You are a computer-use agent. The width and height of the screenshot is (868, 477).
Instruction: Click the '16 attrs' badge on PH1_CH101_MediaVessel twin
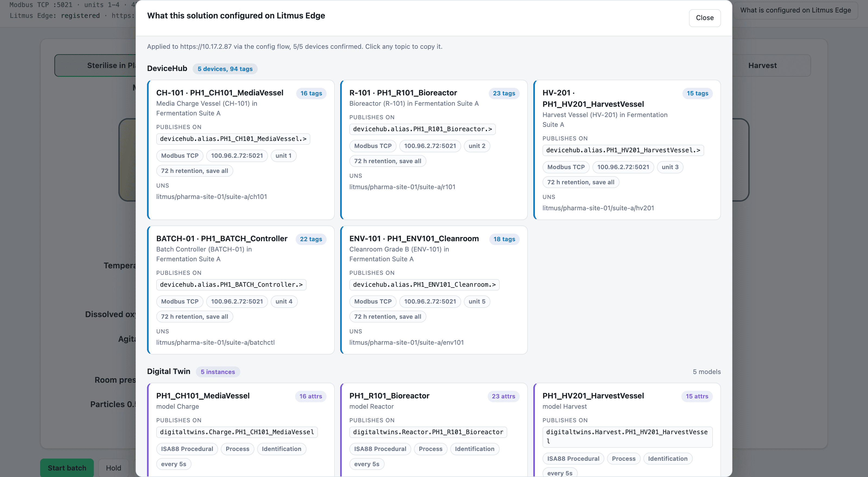tap(311, 396)
